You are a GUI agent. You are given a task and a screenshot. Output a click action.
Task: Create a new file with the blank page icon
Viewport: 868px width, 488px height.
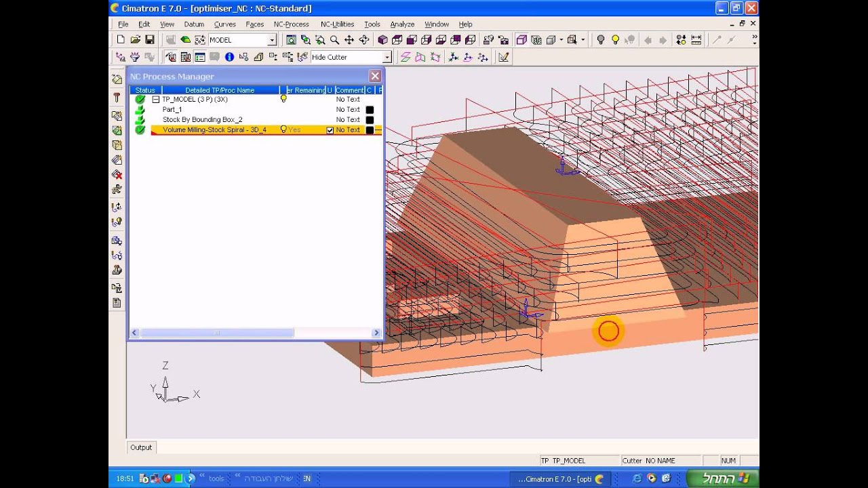[121, 40]
